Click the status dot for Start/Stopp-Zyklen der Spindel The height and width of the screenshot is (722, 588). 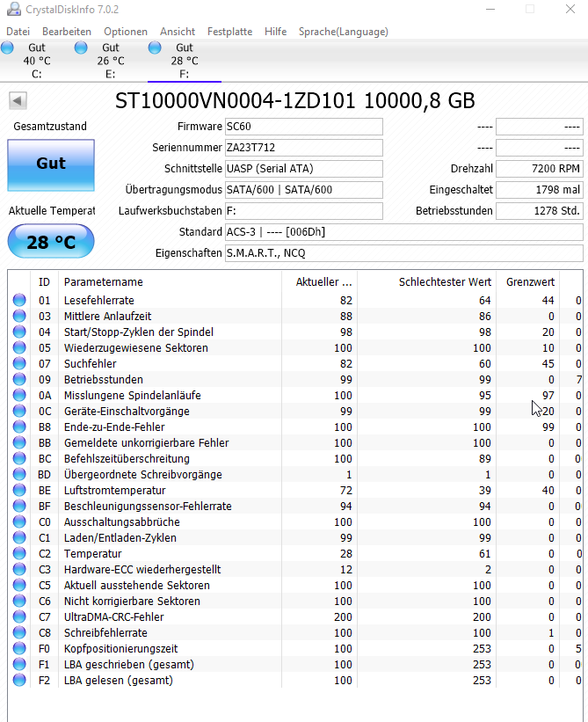tap(19, 332)
